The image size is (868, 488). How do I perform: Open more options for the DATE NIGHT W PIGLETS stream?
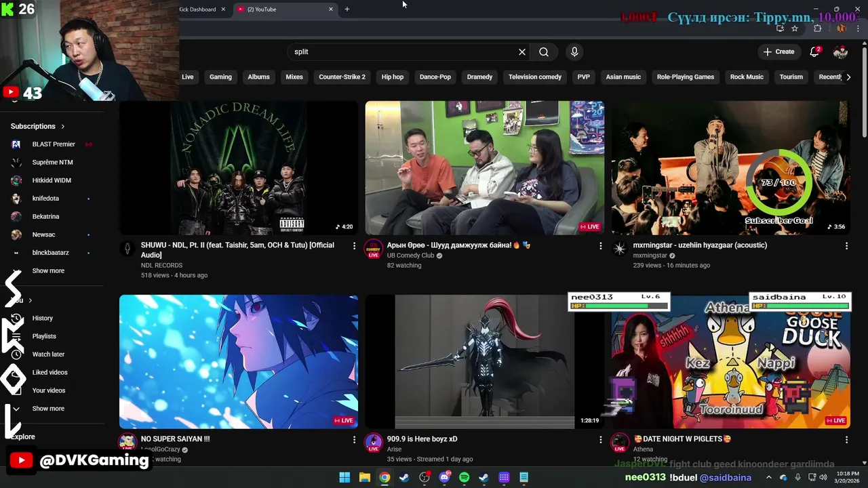846,440
